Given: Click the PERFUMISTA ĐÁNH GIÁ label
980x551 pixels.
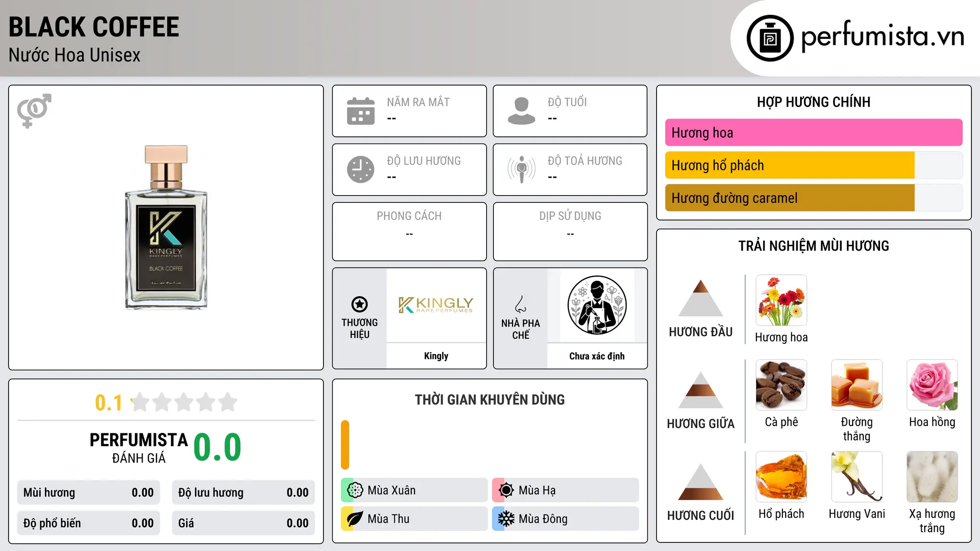Looking at the screenshot, I should [139, 448].
